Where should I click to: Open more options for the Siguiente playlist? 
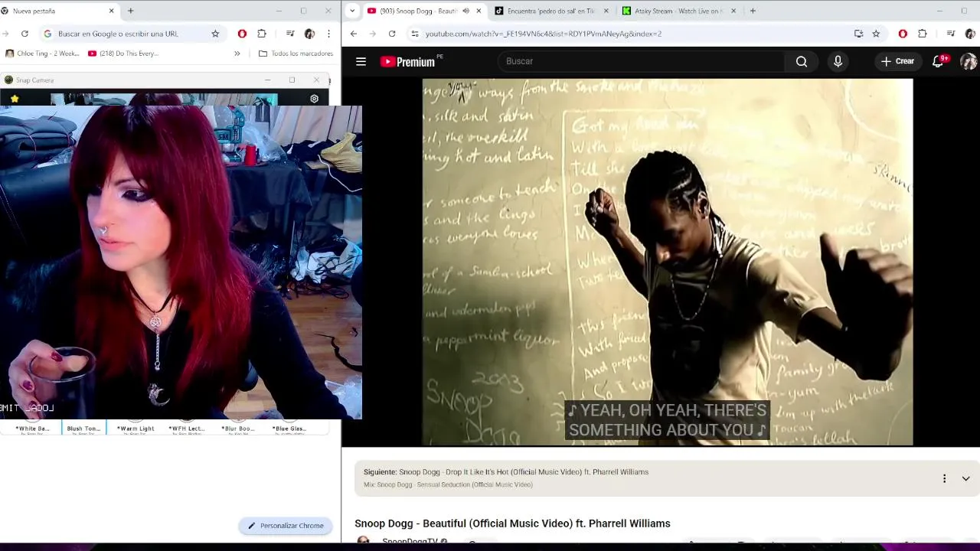tap(944, 478)
